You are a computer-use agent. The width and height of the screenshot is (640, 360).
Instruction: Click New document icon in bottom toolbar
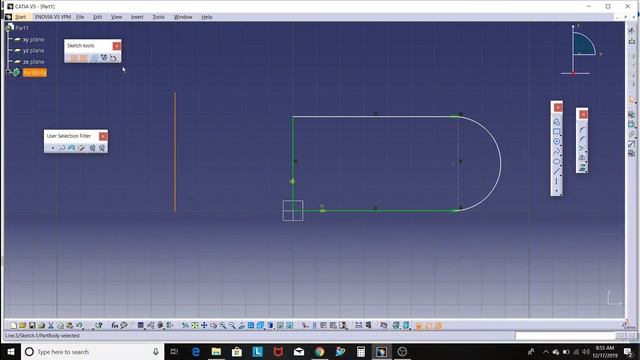[x=13, y=325]
